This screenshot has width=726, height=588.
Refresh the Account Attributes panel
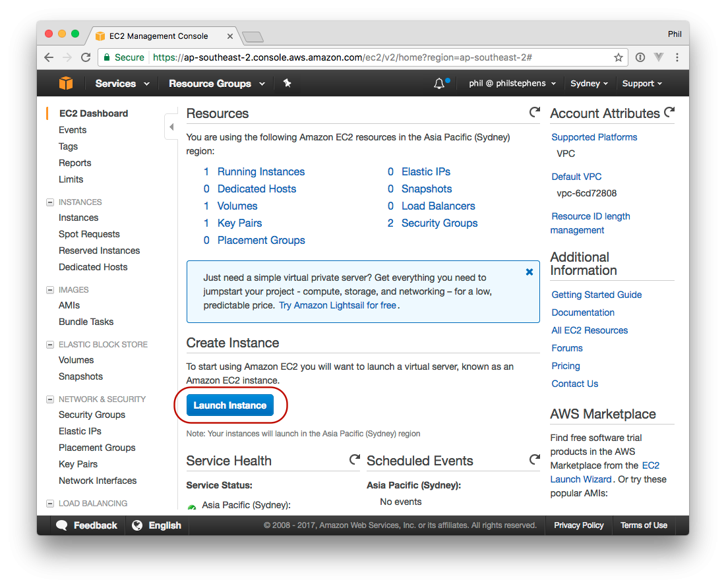click(669, 113)
